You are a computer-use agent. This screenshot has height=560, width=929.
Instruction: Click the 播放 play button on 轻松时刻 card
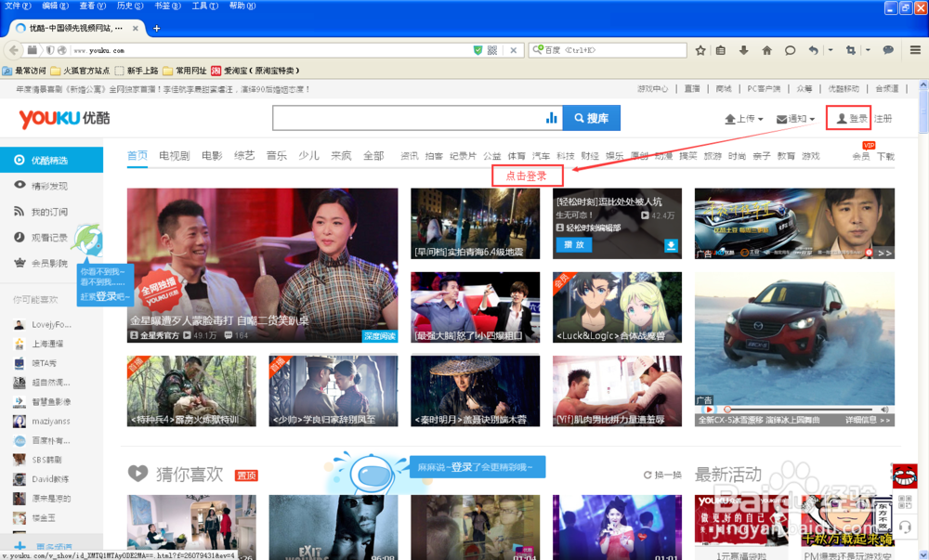(x=573, y=244)
